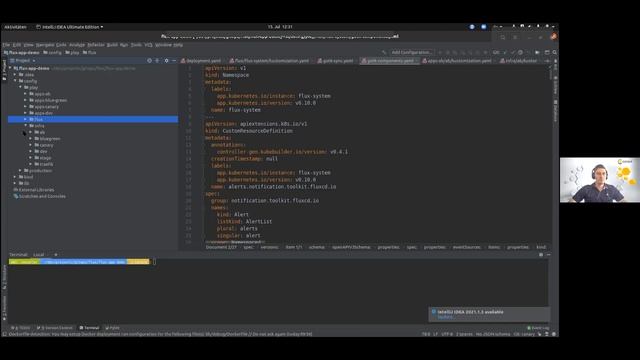The width and height of the screenshot is (640, 360).
Task: Click the Aktivitäten button in top bar
Action: 15,27
